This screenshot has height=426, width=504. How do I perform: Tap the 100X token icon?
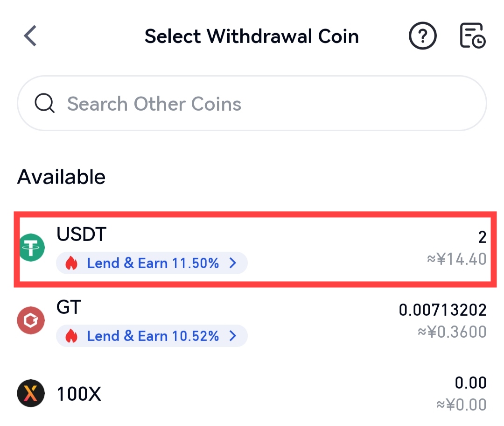[31, 394]
